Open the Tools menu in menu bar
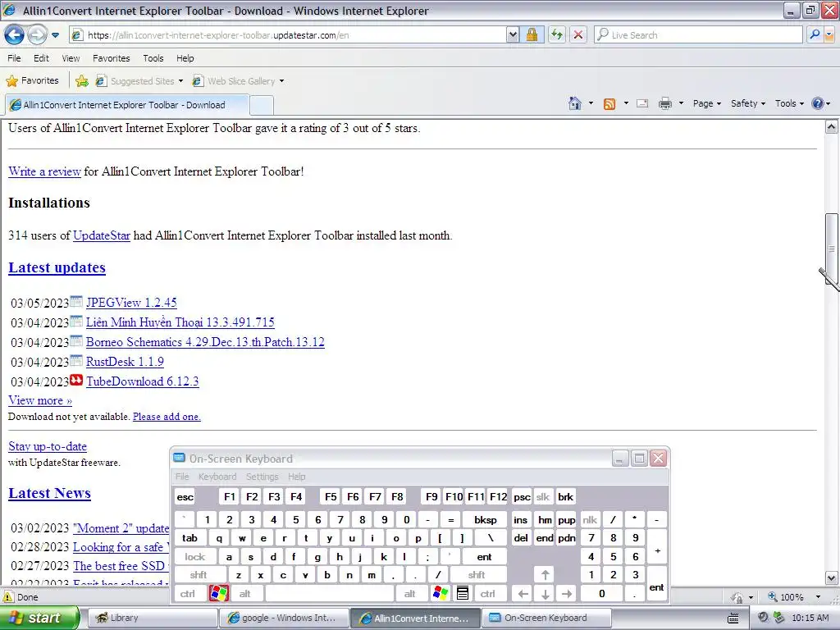The width and height of the screenshot is (840, 630). (153, 58)
